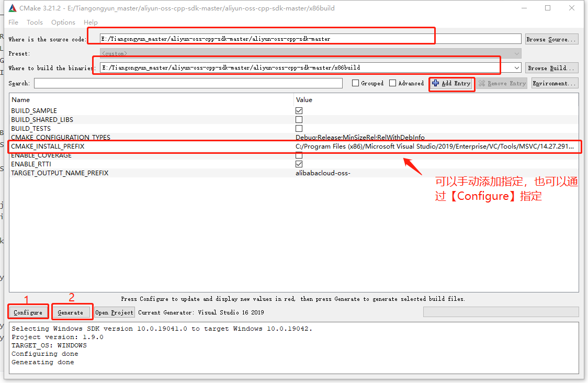Click the 'Configuring done' log line
588x383 pixels.
pos(45,354)
